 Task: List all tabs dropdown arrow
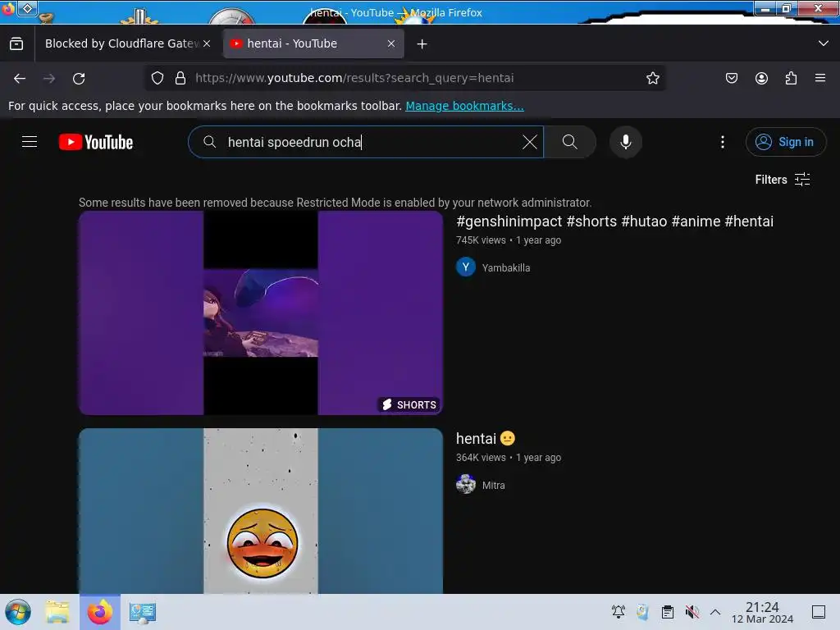pos(824,43)
